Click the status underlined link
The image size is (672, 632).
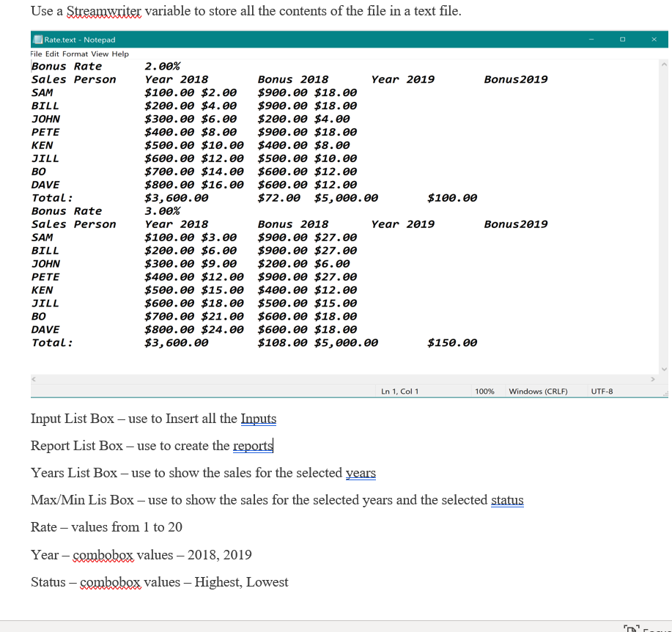508,499
